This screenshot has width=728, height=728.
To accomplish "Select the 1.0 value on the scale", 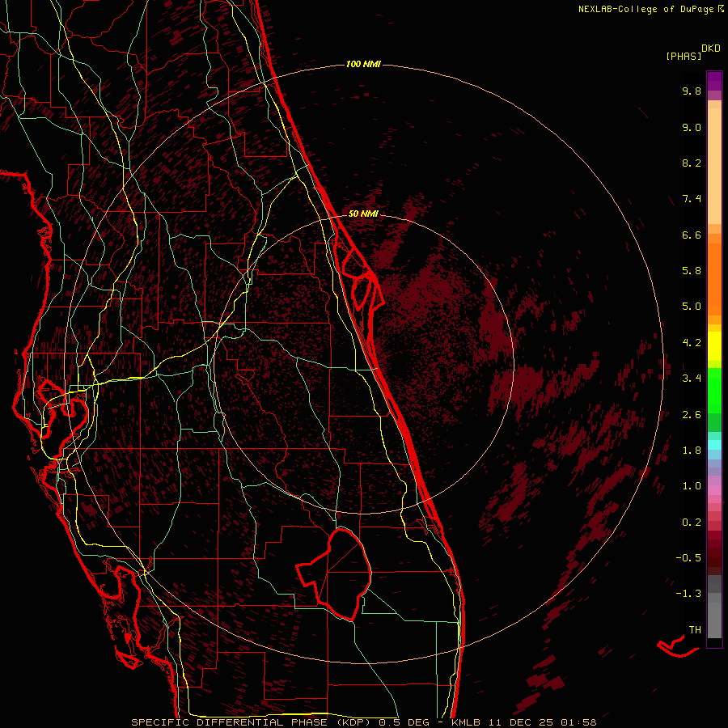I will click(692, 486).
